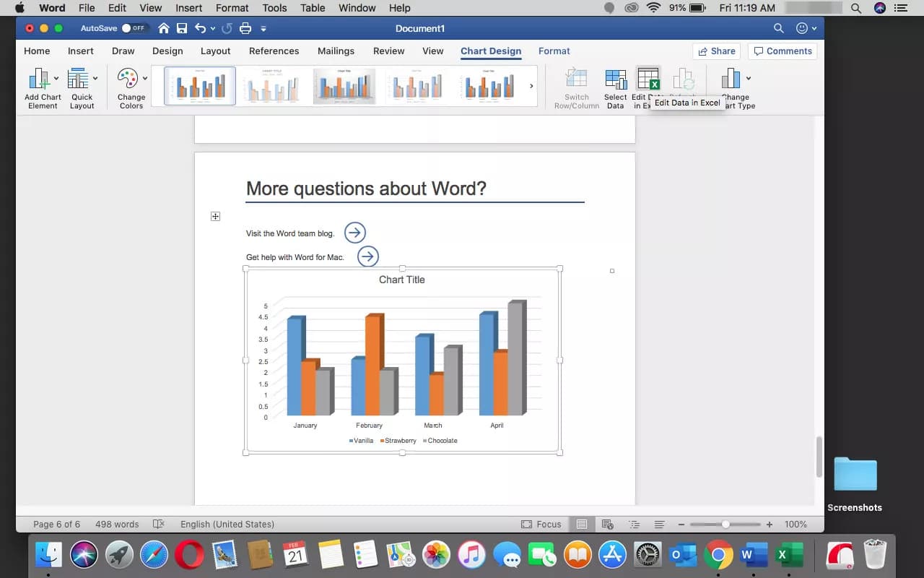Open Google Chrome from the Dock
The width and height of the screenshot is (924, 578).
[718, 555]
